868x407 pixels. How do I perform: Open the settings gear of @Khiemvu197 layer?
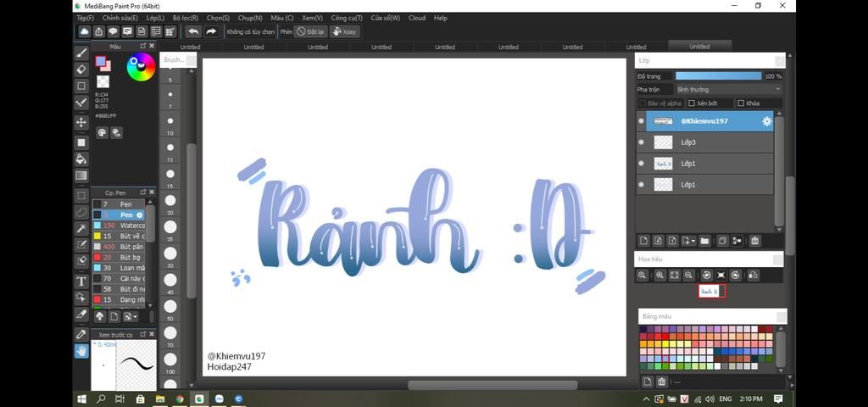pos(766,121)
